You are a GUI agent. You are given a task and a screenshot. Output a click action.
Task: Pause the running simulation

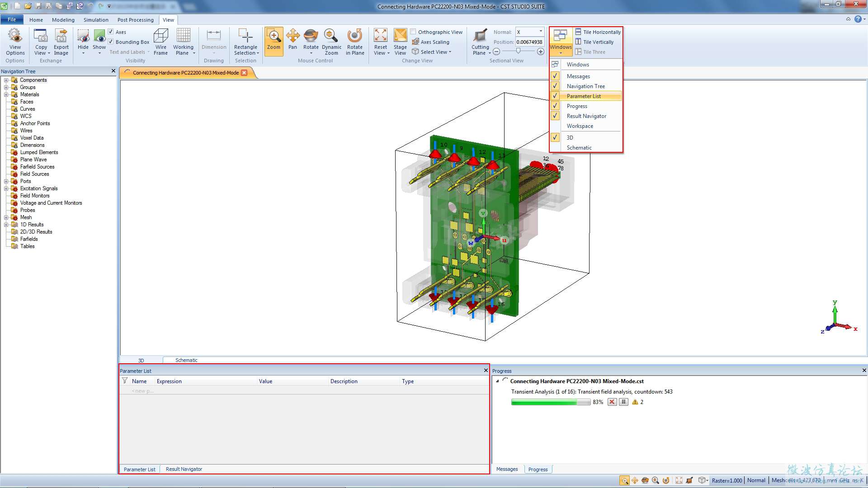[623, 402]
